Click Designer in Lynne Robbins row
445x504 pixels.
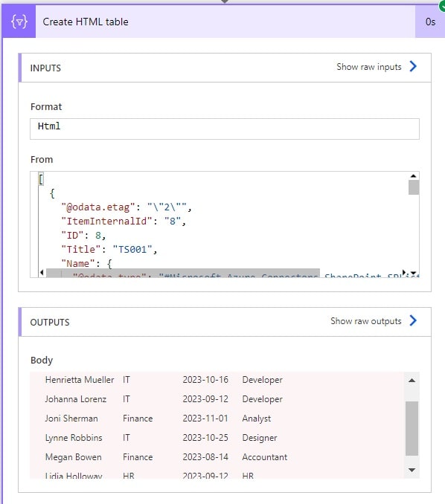point(260,437)
